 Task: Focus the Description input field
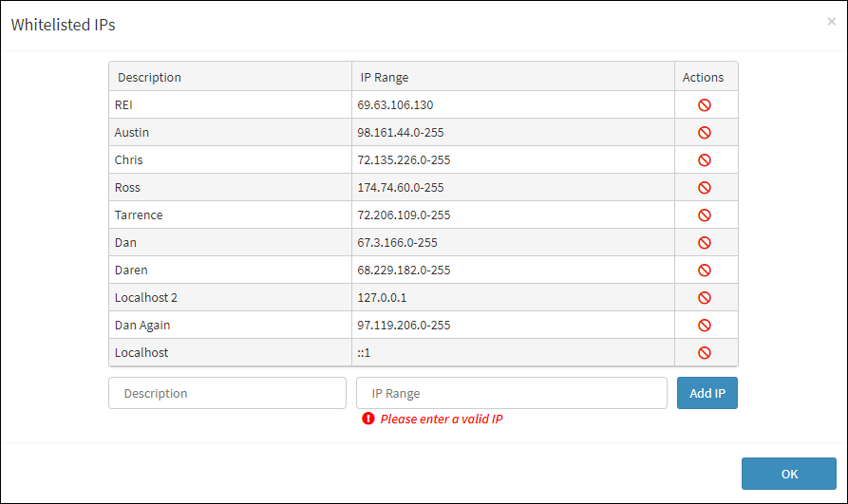pos(227,393)
